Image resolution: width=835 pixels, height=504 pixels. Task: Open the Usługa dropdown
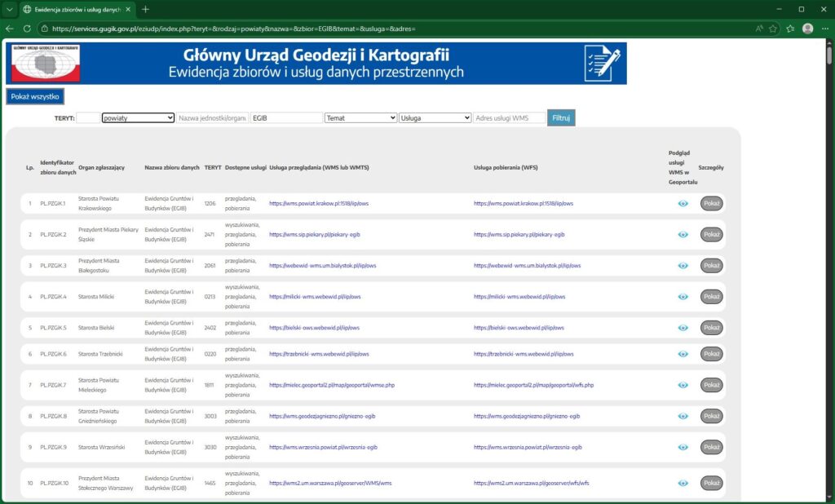coord(434,117)
